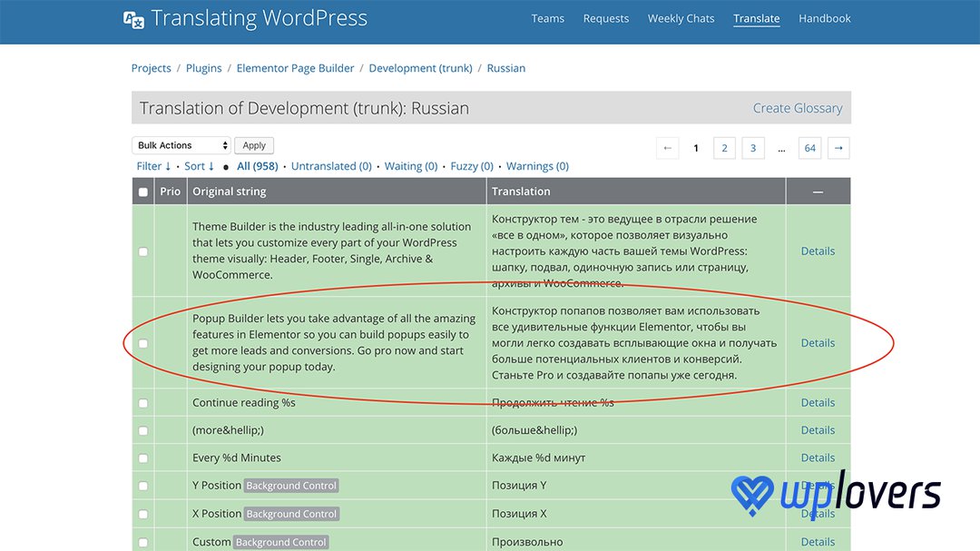Click the Каждые %d минут translation
The image size is (980, 551).
pos(538,458)
